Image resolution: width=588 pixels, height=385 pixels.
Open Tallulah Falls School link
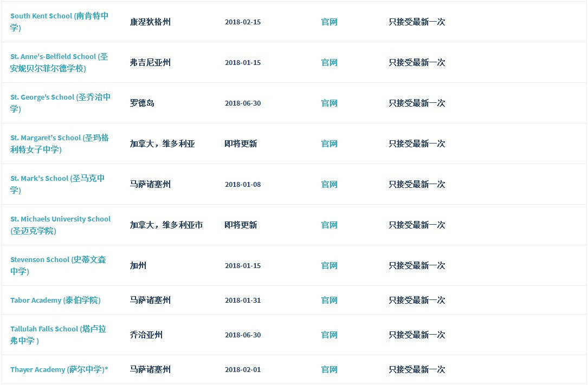[x=58, y=335]
